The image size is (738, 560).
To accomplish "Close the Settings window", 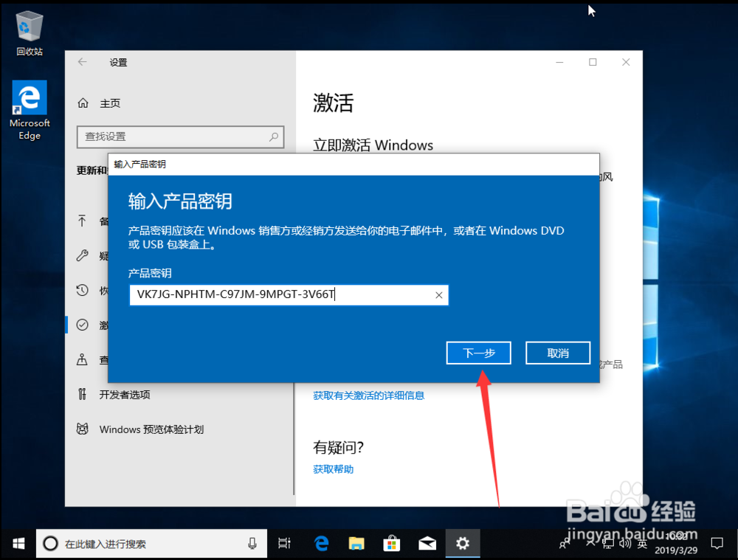I will point(626,62).
